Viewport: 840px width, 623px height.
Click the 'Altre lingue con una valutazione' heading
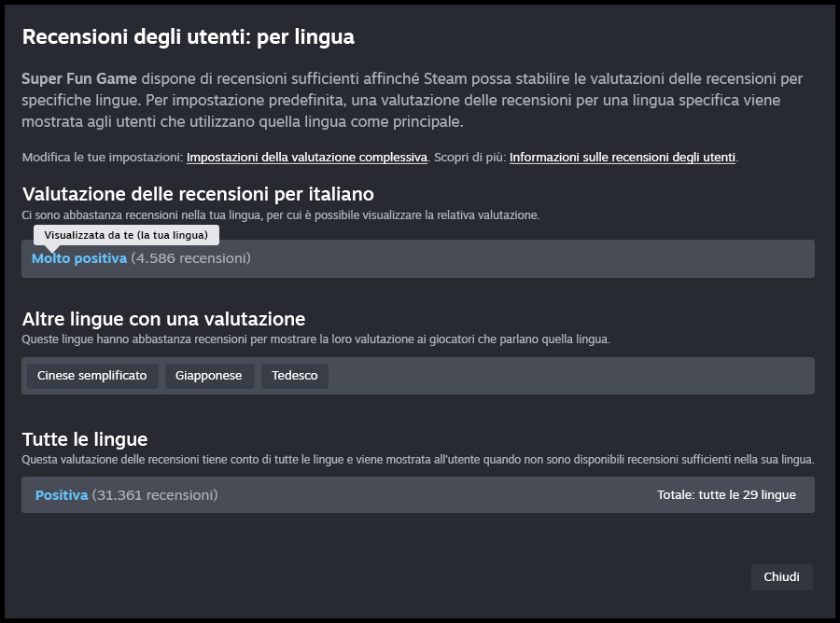163,319
